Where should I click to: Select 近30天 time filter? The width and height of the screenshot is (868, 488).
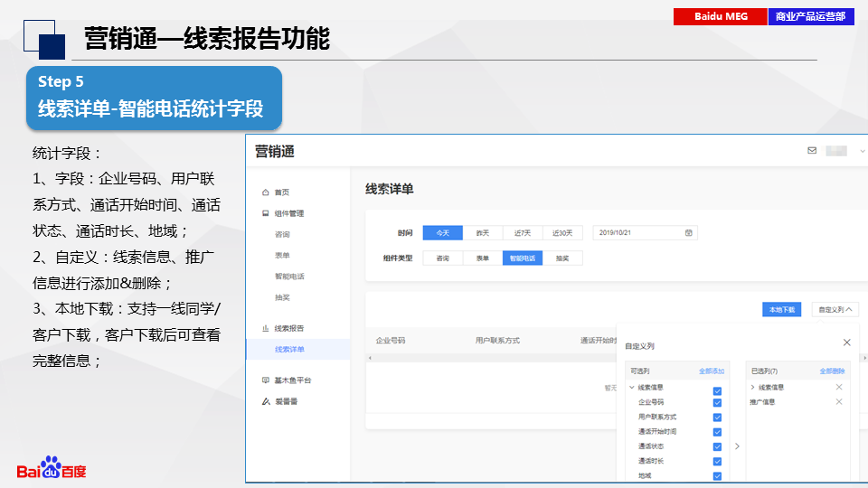(562, 233)
